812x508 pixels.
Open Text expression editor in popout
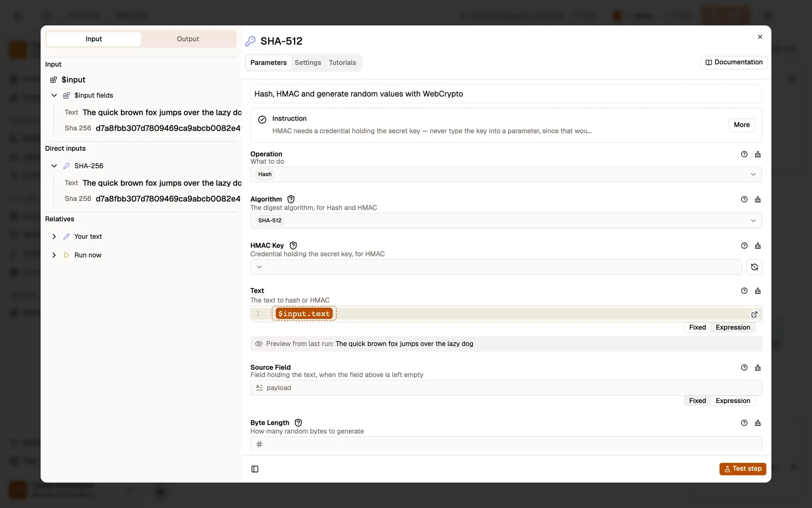(x=754, y=314)
